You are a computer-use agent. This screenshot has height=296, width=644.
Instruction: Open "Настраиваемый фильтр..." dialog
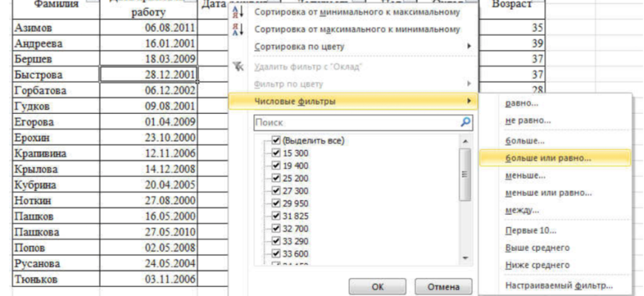[x=558, y=286]
